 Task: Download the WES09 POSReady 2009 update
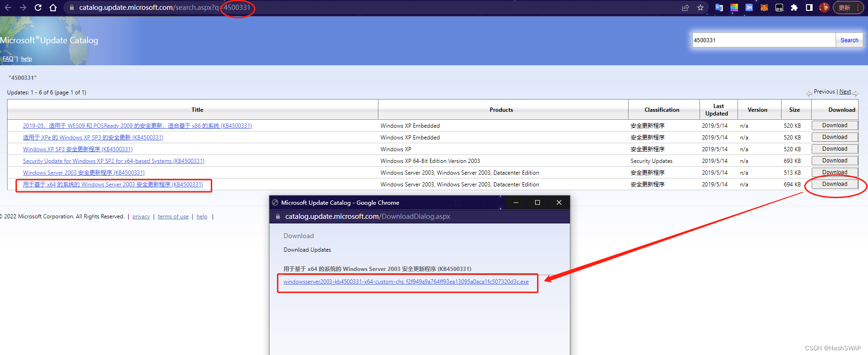[x=835, y=125]
